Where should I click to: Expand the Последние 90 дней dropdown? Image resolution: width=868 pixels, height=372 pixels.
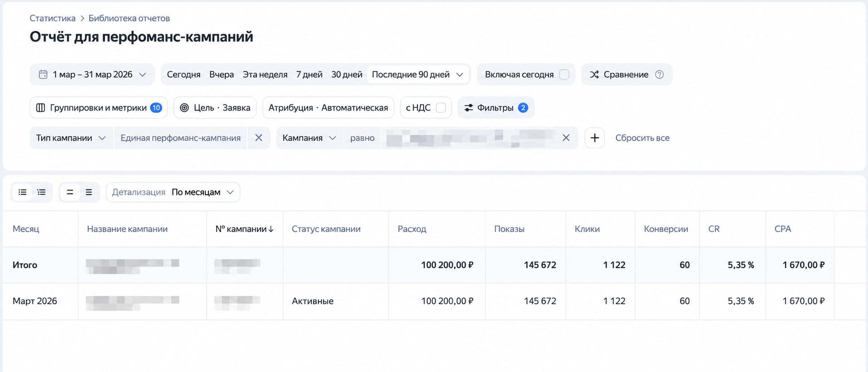pyautogui.click(x=418, y=74)
